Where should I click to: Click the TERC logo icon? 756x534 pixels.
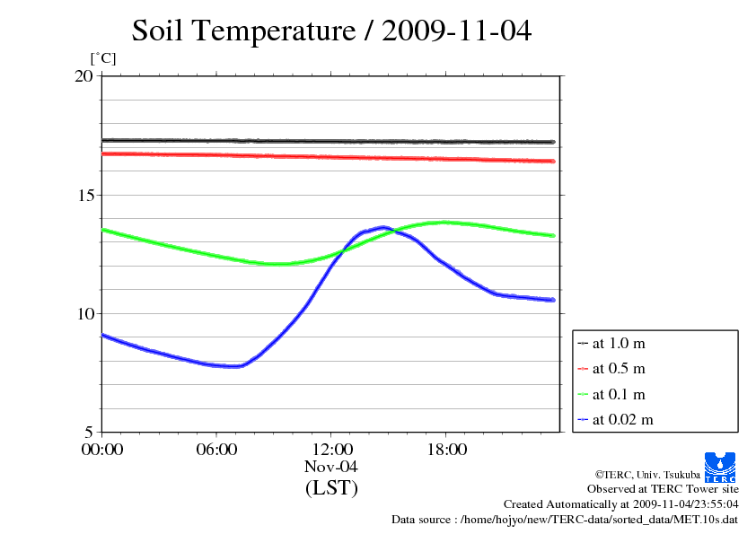coord(720,468)
